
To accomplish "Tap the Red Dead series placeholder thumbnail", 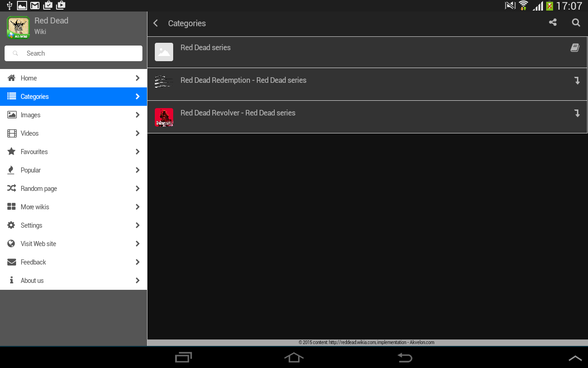I will [x=164, y=52].
